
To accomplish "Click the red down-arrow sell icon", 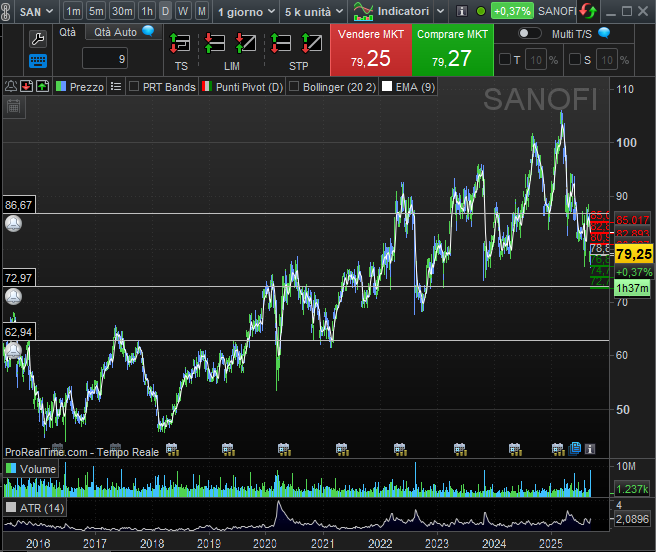I will (26, 86).
